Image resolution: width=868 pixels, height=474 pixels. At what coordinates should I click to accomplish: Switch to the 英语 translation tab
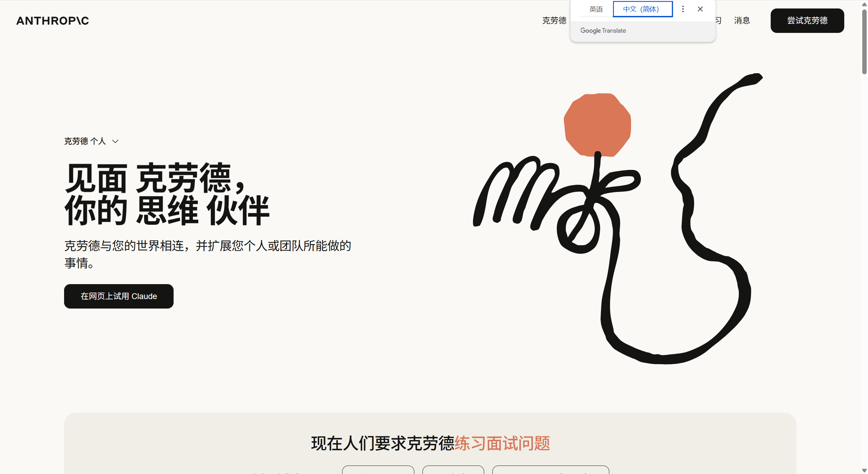(596, 9)
